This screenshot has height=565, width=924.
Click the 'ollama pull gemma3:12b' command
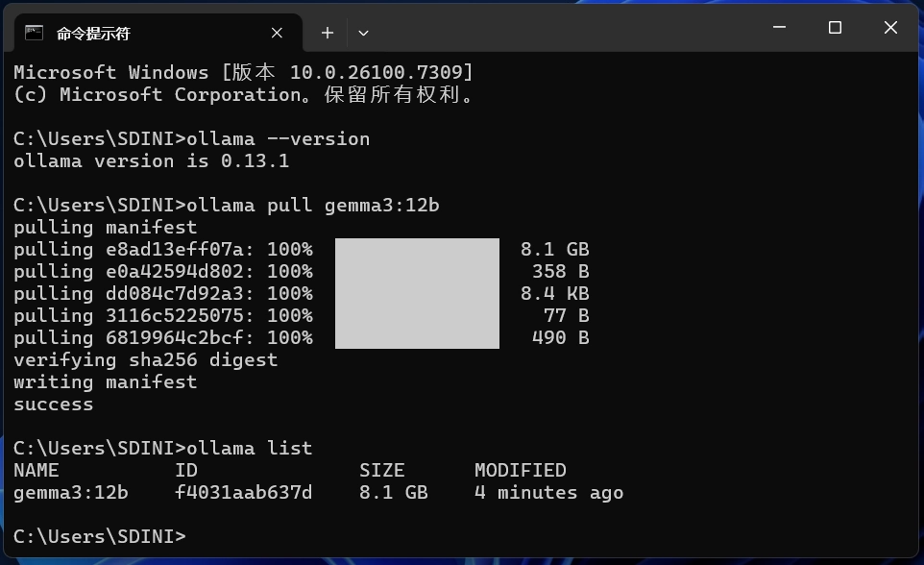point(313,206)
